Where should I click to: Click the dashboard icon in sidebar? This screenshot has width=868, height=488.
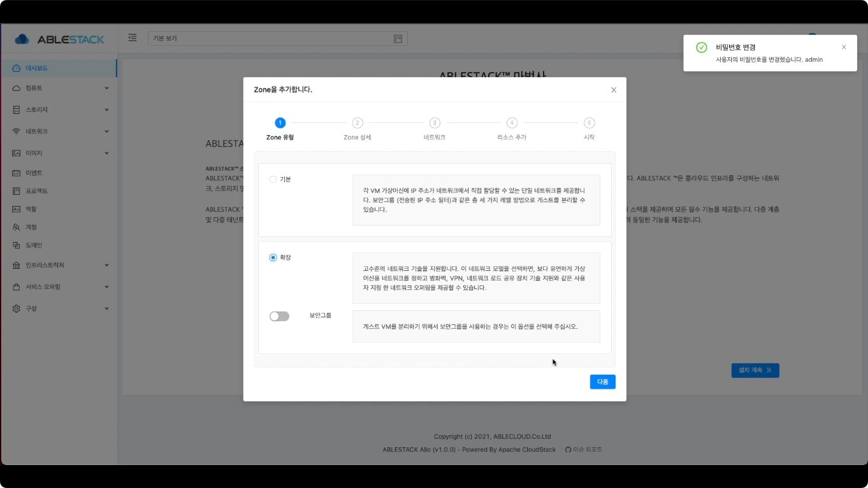coord(17,68)
